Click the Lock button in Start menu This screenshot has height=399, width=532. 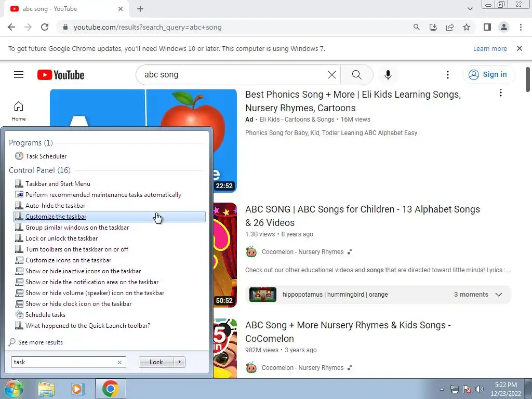click(156, 362)
